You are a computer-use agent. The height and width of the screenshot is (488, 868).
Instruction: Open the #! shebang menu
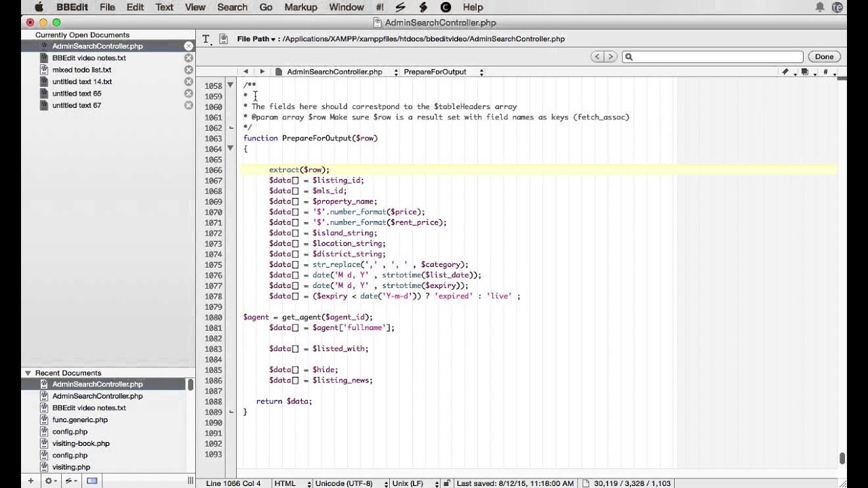(379, 7)
